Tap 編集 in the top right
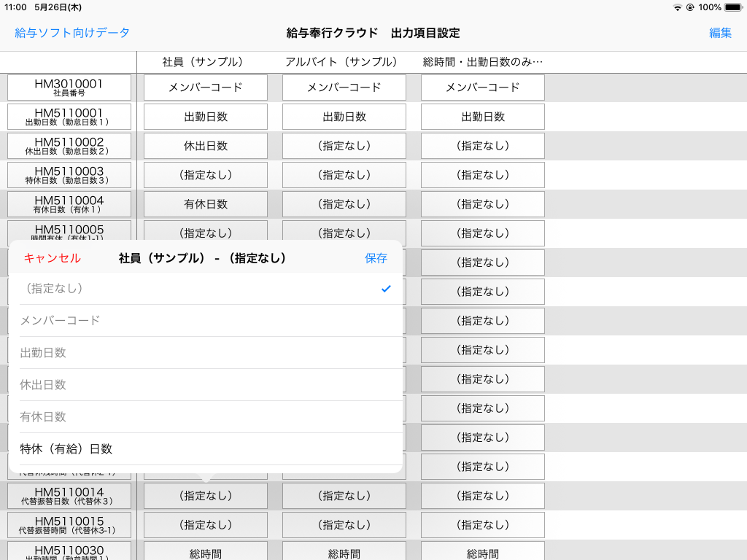Viewport: 747px width, 560px height. pyautogui.click(x=720, y=33)
